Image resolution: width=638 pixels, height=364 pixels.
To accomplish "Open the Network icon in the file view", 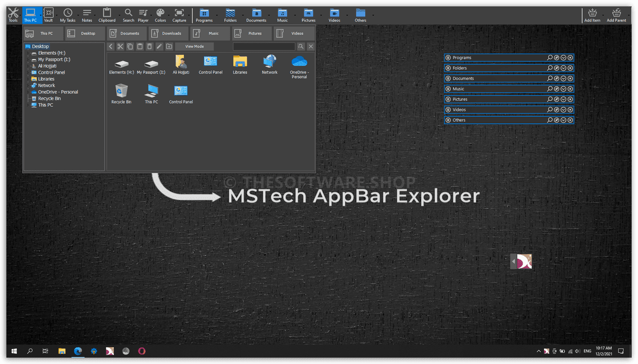I will 270,64.
